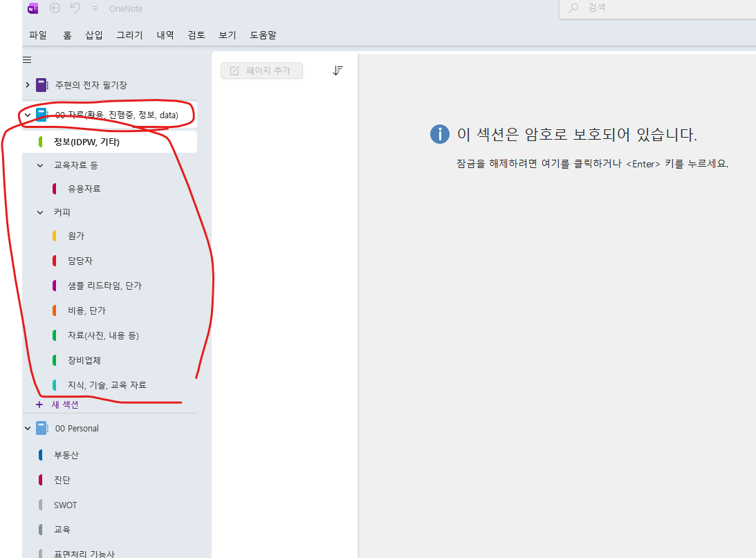
Task: Open the page sort options icon
Action: pyautogui.click(x=338, y=71)
